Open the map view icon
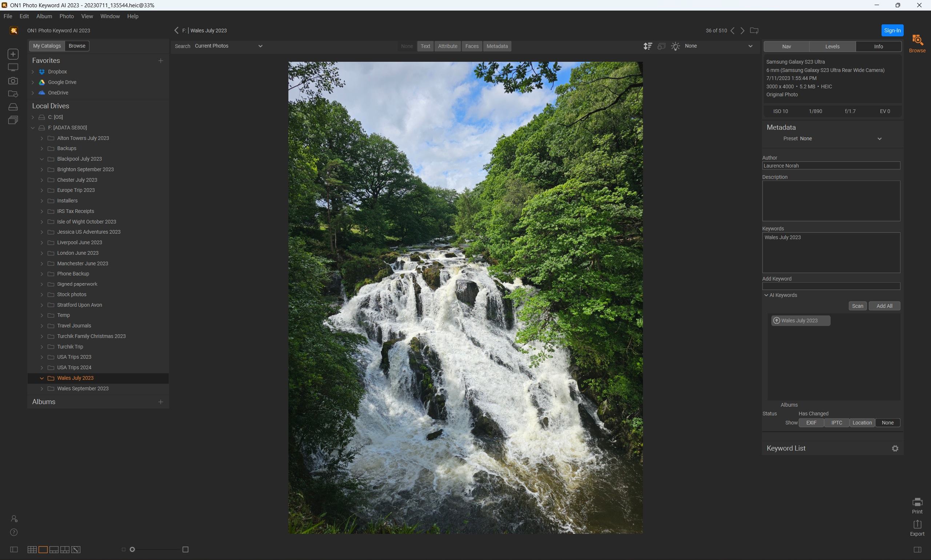 [76, 549]
